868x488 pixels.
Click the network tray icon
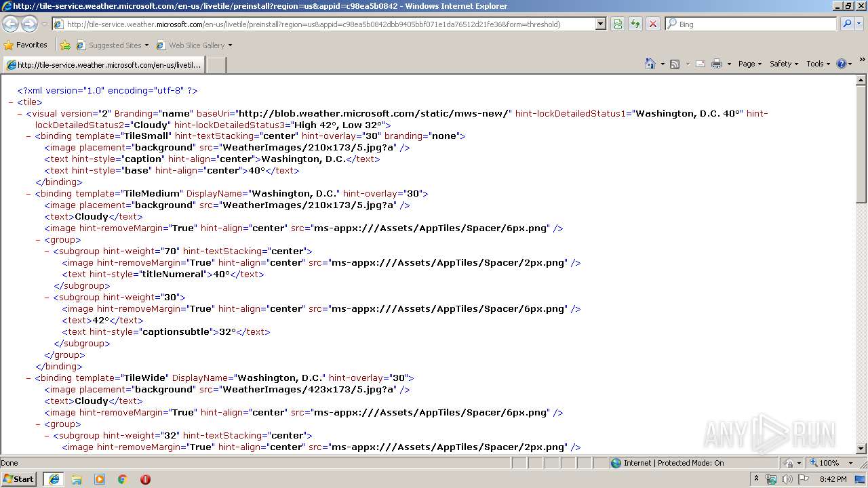point(771,479)
